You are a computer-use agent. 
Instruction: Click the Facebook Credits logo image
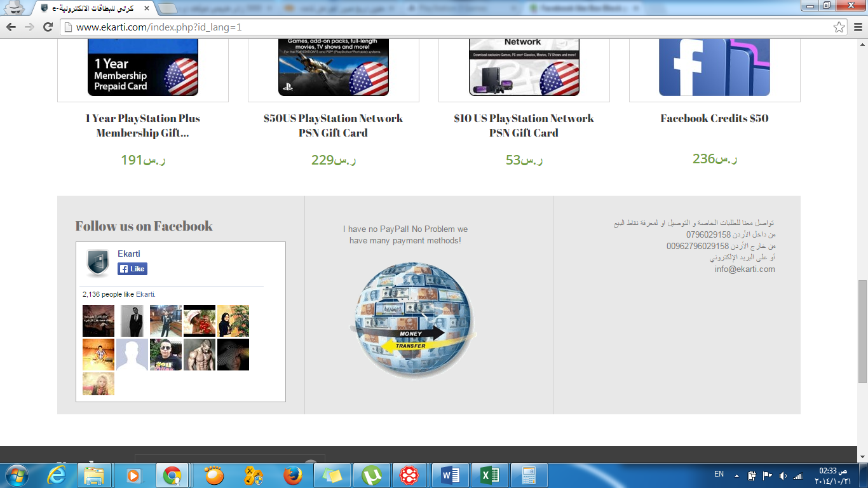click(x=715, y=67)
